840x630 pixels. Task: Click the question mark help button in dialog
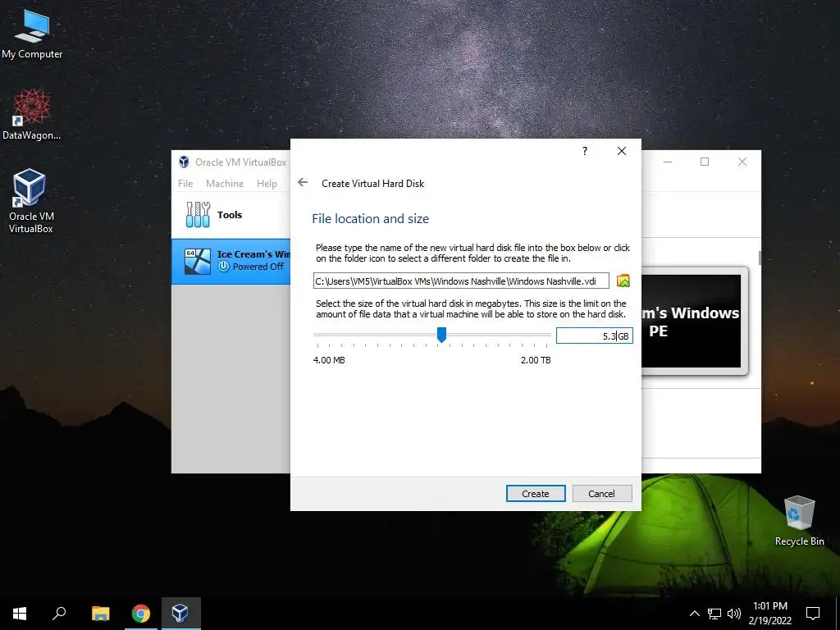pos(585,151)
